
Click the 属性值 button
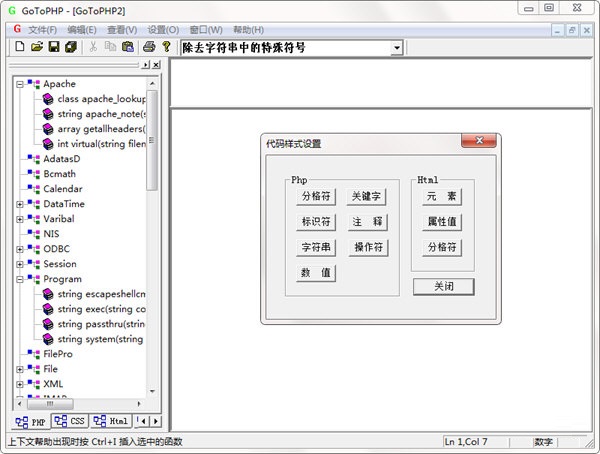coord(442,222)
